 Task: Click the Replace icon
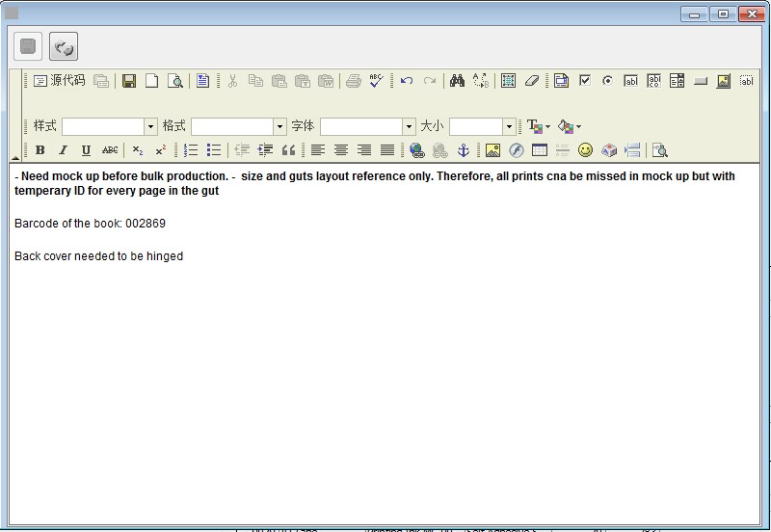click(x=480, y=81)
